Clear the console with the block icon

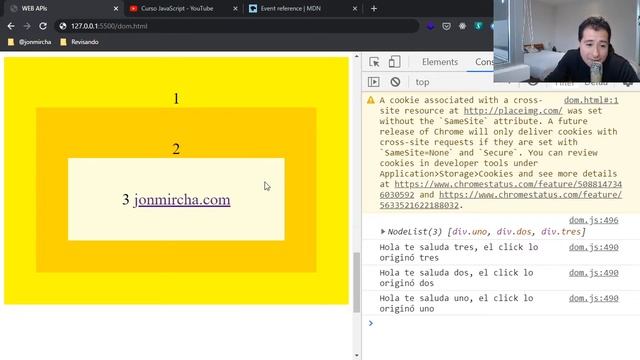point(395,82)
